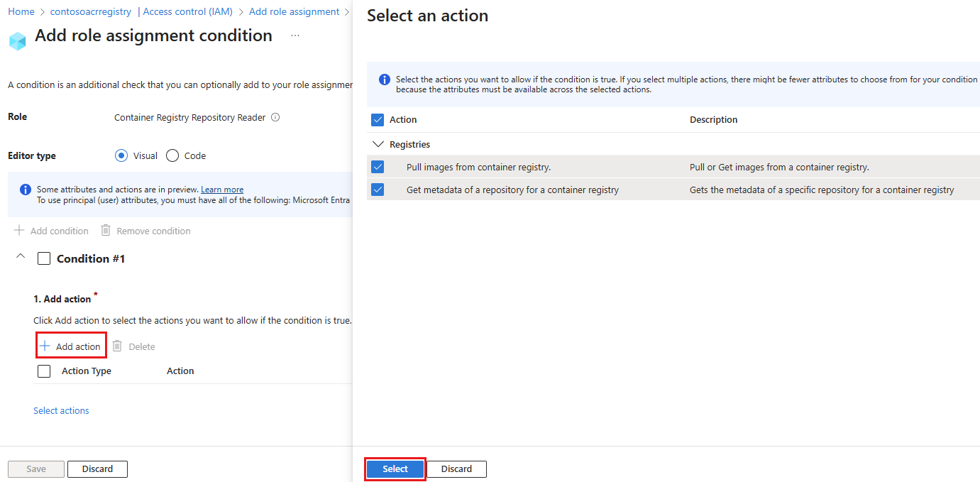Collapse the Registries group
Screen dimensions: 980x482
(378, 145)
